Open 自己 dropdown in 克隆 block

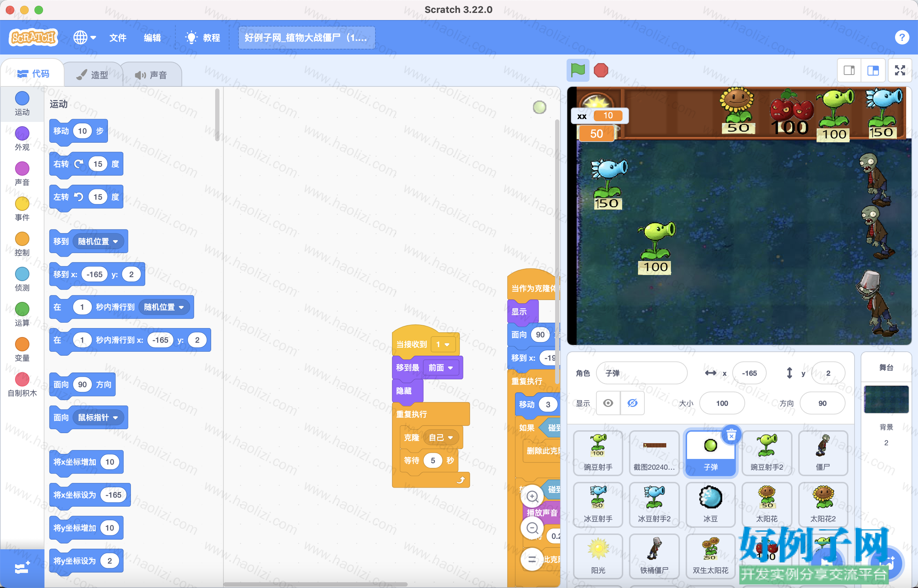tap(441, 437)
